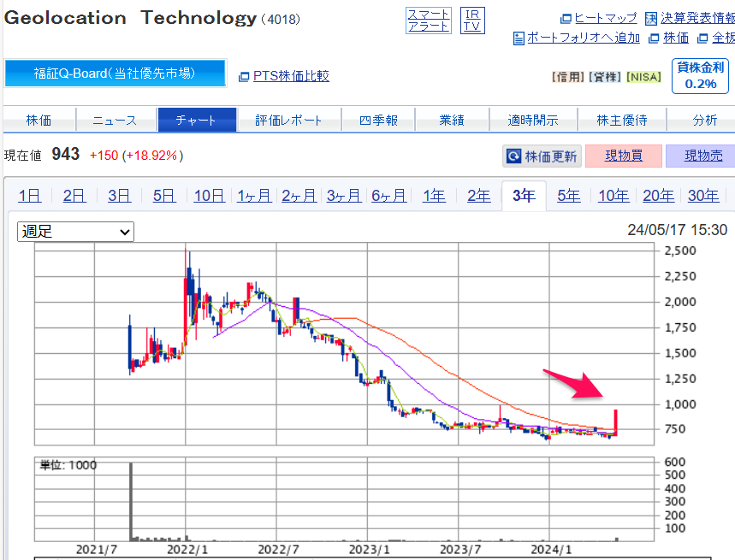Image resolution: width=735 pixels, height=560 pixels.
Task: Open the PTS株価比較 link
Action: [x=283, y=76]
